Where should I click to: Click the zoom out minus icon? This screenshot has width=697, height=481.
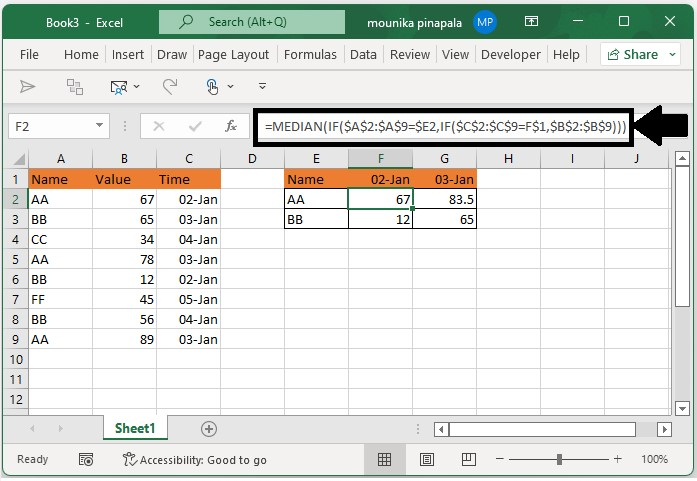(x=500, y=459)
